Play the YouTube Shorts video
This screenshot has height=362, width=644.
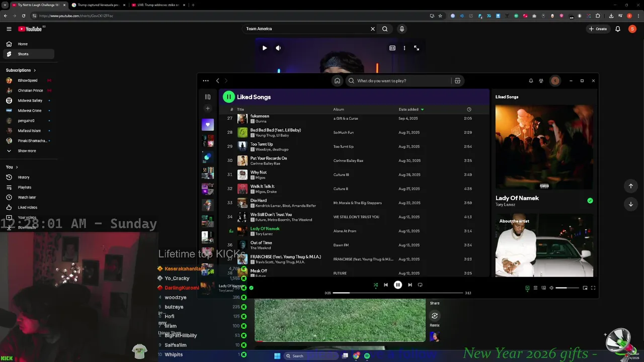tap(265, 48)
